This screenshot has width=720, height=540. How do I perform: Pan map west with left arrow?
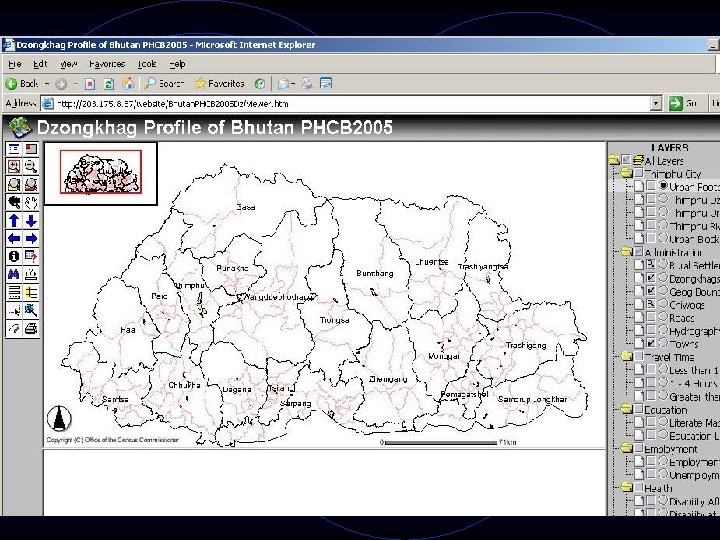tap(14, 238)
